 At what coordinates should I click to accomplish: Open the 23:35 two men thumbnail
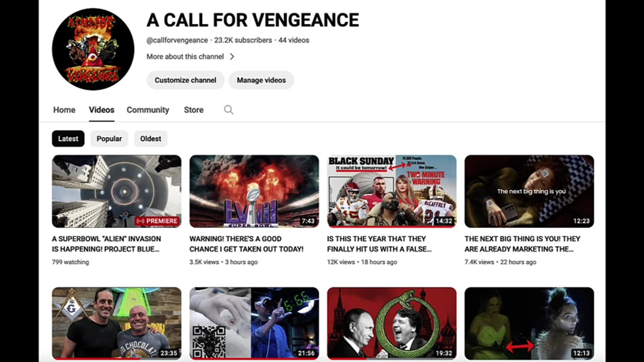[117, 323]
